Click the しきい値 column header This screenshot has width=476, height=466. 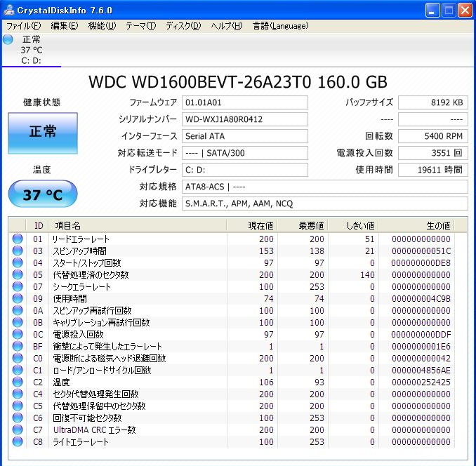click(353, 226)
